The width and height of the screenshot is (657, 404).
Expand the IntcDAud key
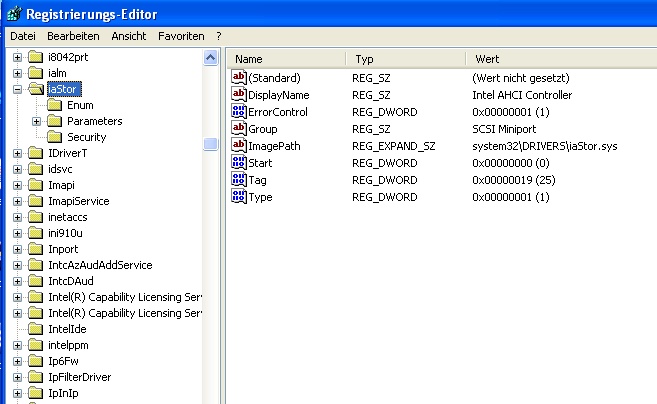(17, 281)
